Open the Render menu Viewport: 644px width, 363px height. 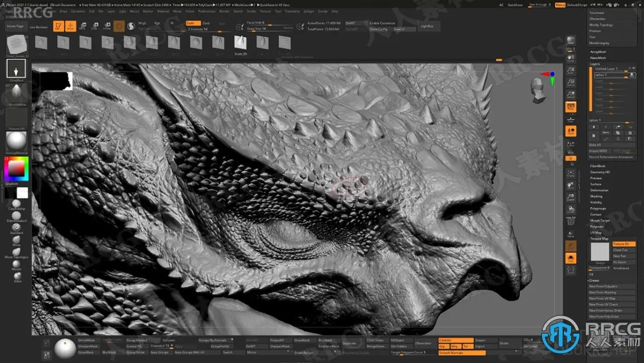224,11
